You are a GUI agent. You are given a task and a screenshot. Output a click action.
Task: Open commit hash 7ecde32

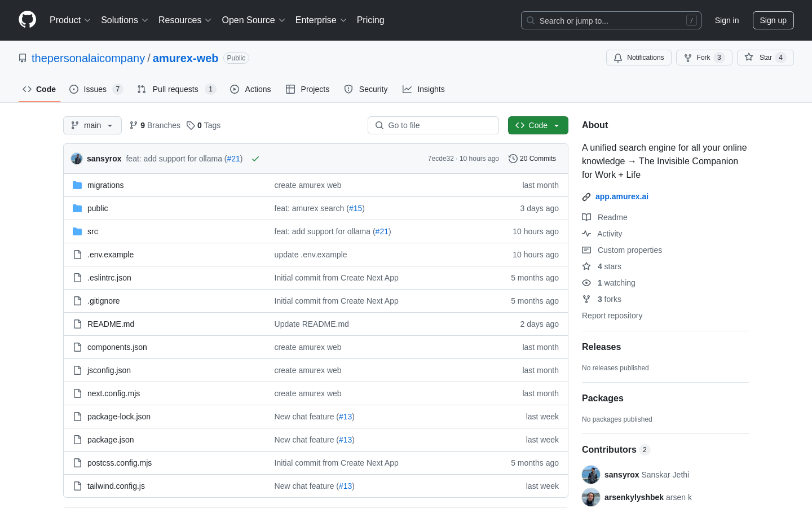point(440,159)
